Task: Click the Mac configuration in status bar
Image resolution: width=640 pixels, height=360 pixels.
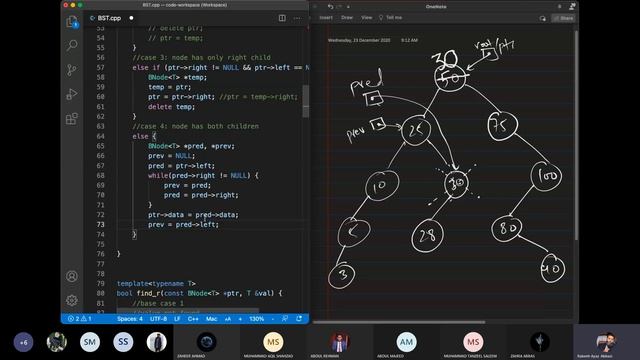Action: point(211,319)
